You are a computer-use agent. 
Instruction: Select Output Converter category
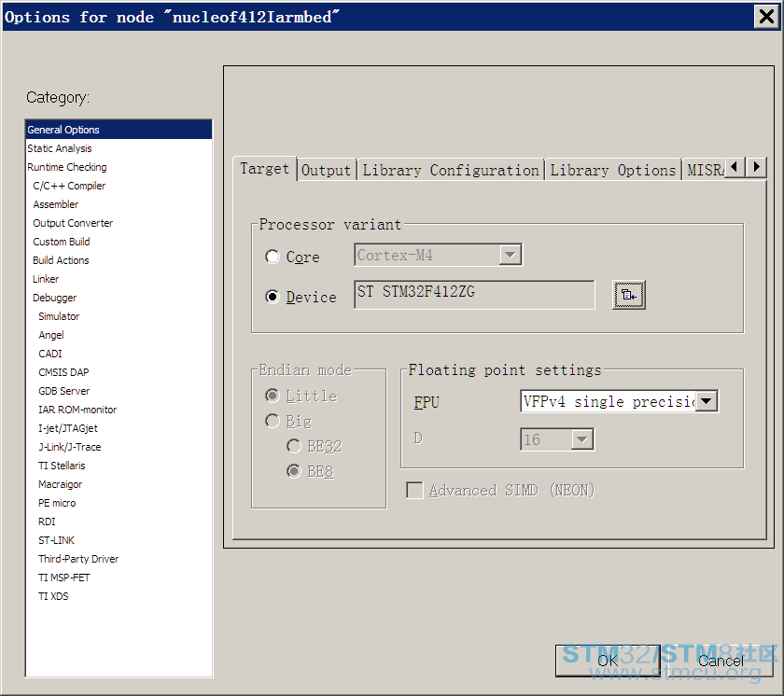[119, 223]
